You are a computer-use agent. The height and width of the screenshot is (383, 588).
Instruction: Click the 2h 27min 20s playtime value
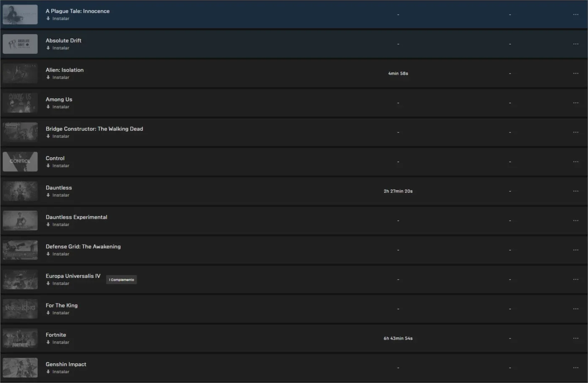click(x=398, y=191)
